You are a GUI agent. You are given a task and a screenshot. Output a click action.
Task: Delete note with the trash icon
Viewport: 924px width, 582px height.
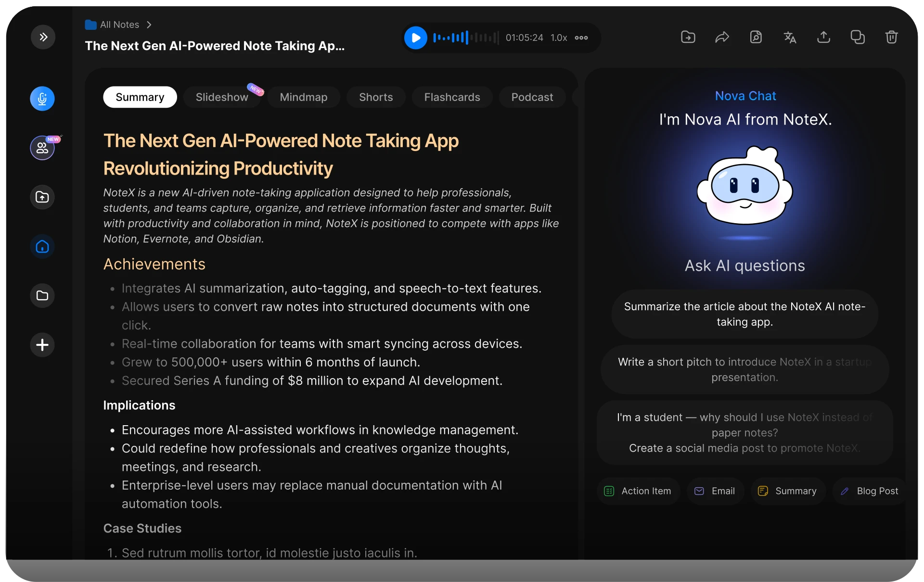click(891, 37)
